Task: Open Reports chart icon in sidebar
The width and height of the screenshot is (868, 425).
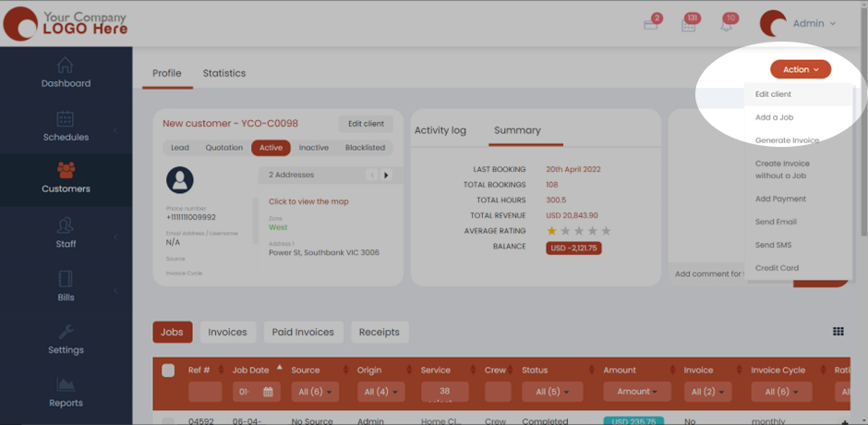Action: click(65, 384)
